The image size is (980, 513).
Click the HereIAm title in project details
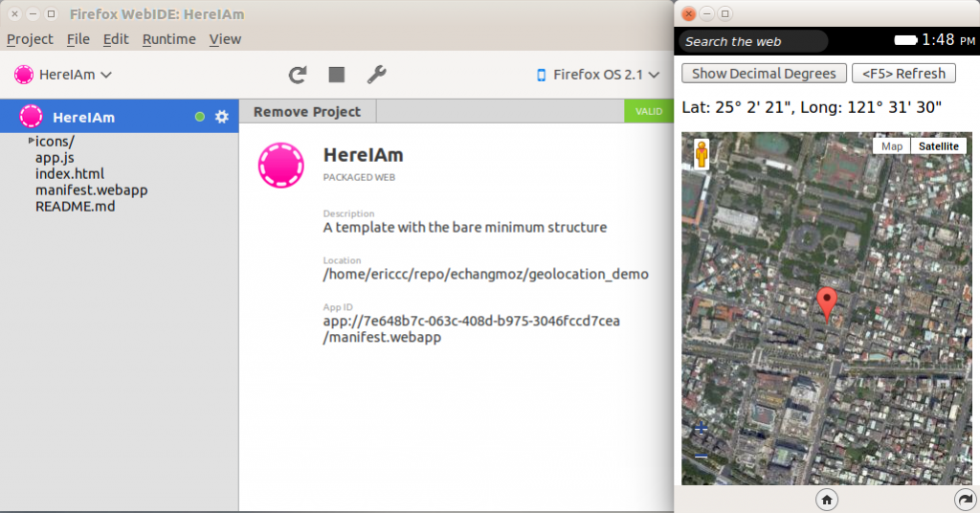tap(363, 155)
